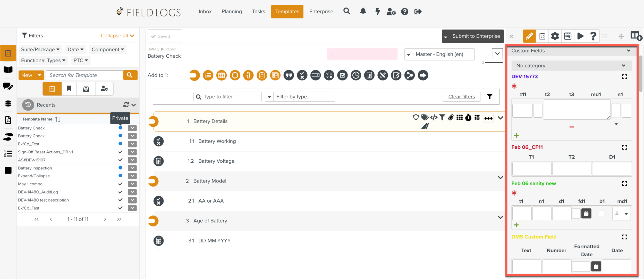Click the play preview icon

coord(580,36)
